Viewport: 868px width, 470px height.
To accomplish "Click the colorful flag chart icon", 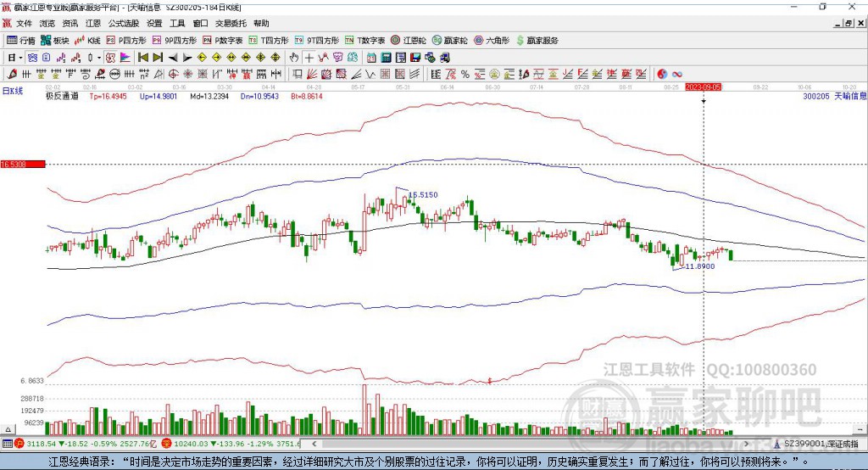I will [125, 58].
